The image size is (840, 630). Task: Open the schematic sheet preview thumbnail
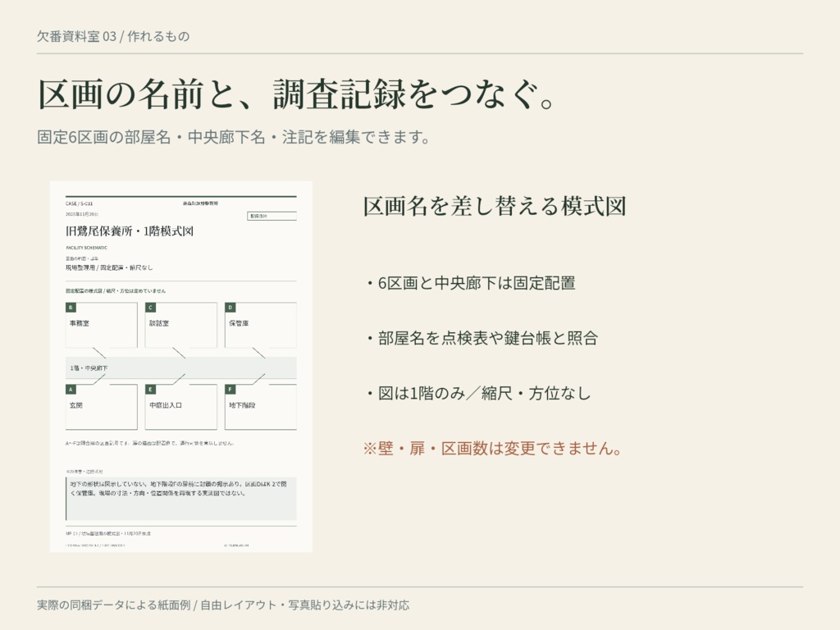tap(181, 367)
